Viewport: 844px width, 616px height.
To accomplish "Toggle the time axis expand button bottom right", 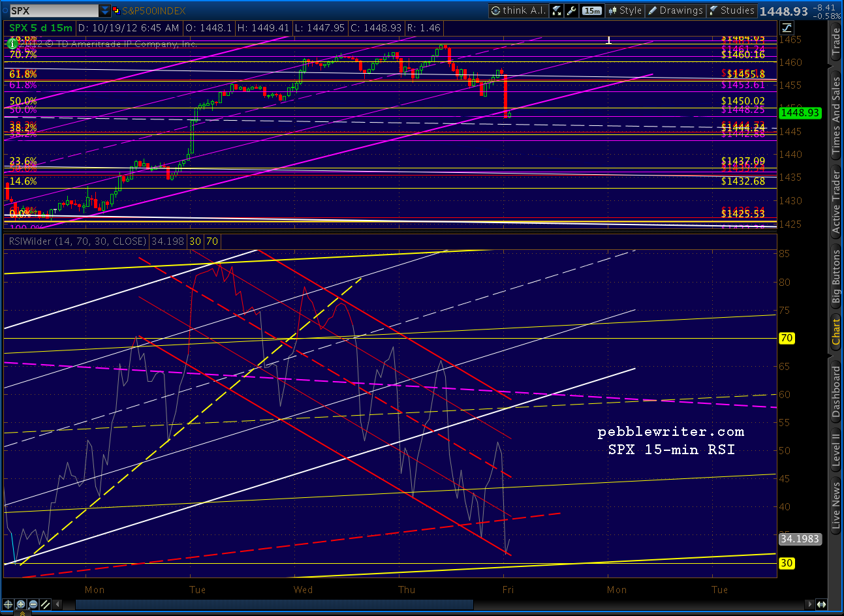I will [x=821, y=604].
